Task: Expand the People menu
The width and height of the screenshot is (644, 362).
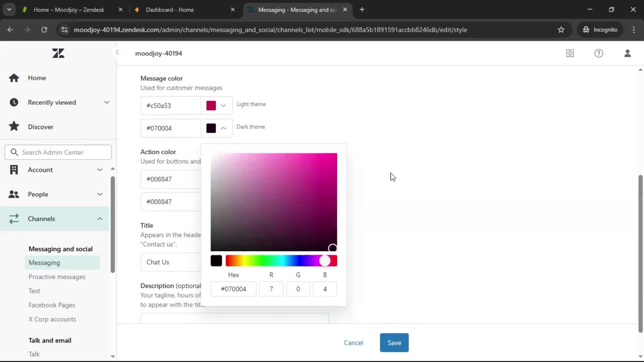Action: 100,194
